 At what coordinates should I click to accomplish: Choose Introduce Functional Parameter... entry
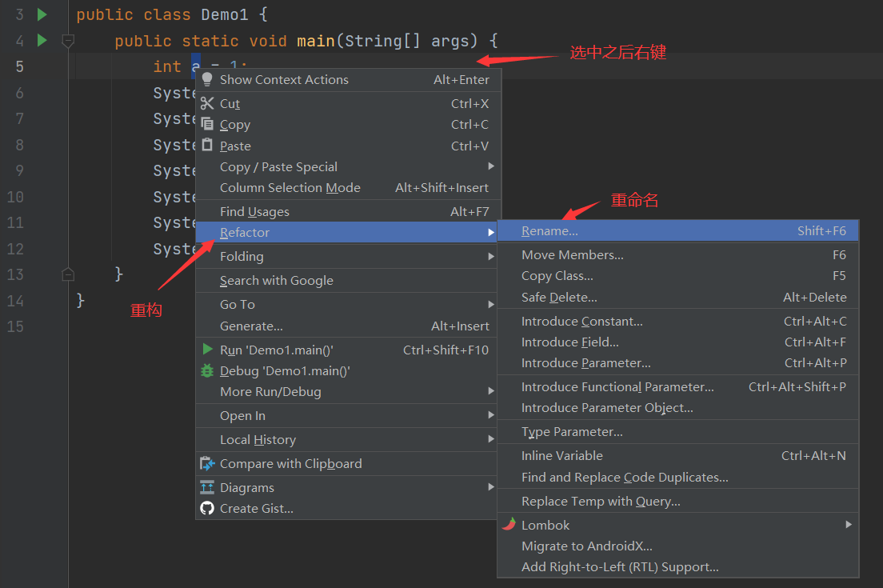(678, 387)
